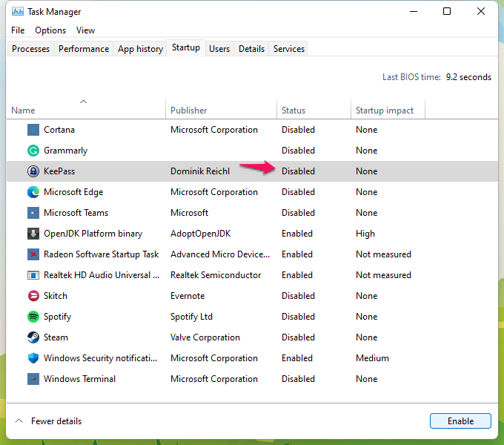Click Advanced Micro Device publisher cell
The height and width of the screenshot is (445, 504).
(220, 254)
